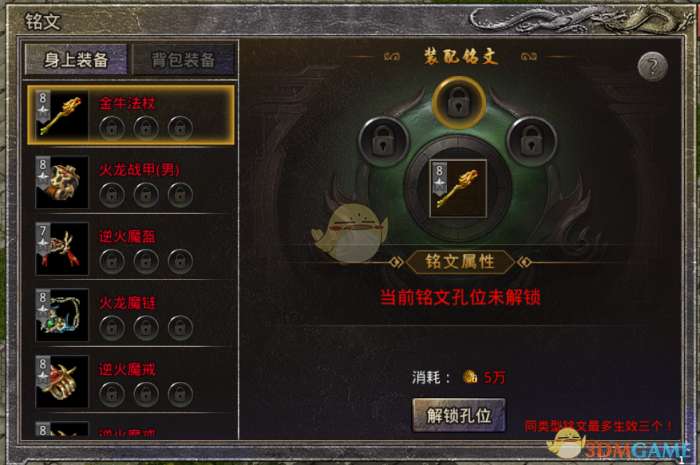Select the 火龙战甲(男) armor icon
The height and width of the screenshot is (465, 700).
click(62, 182)
